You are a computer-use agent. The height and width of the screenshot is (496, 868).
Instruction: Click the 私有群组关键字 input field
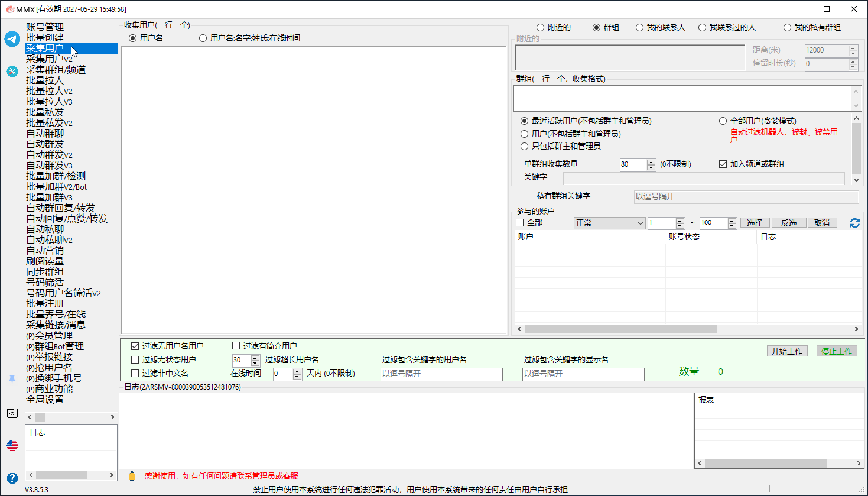tap(746, 196)
